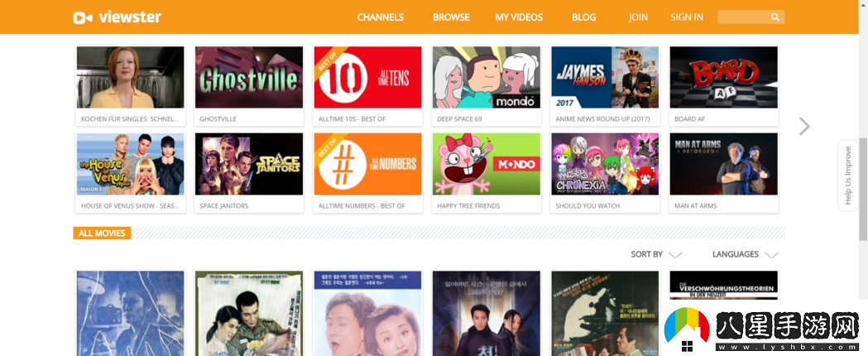Click the Join link

638,17
